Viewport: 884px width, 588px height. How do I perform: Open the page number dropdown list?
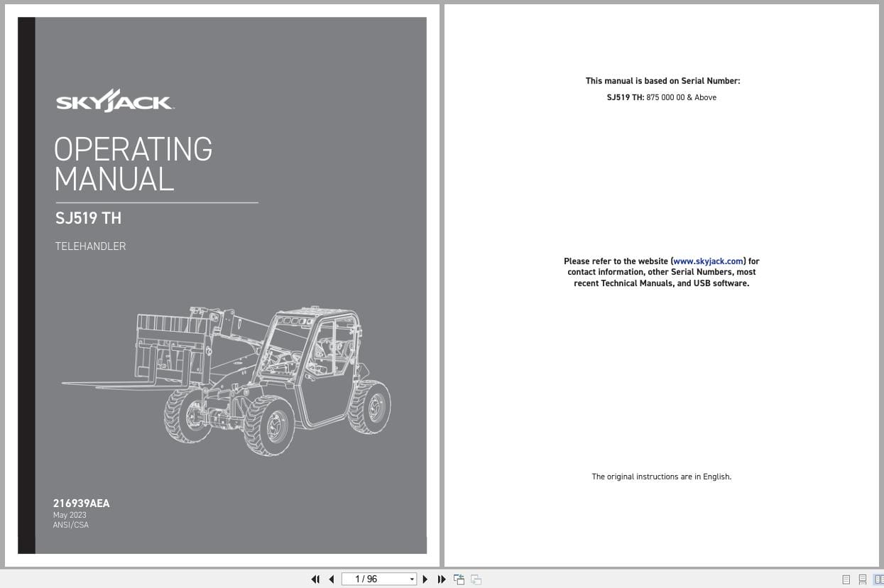(x=413, y=579)
